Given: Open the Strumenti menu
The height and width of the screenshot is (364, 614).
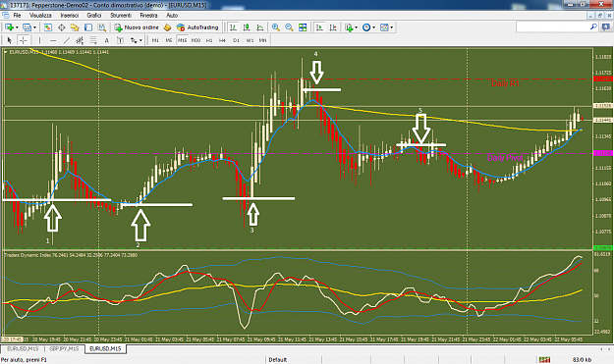Looking at the screenshot, I should [121, 16].
